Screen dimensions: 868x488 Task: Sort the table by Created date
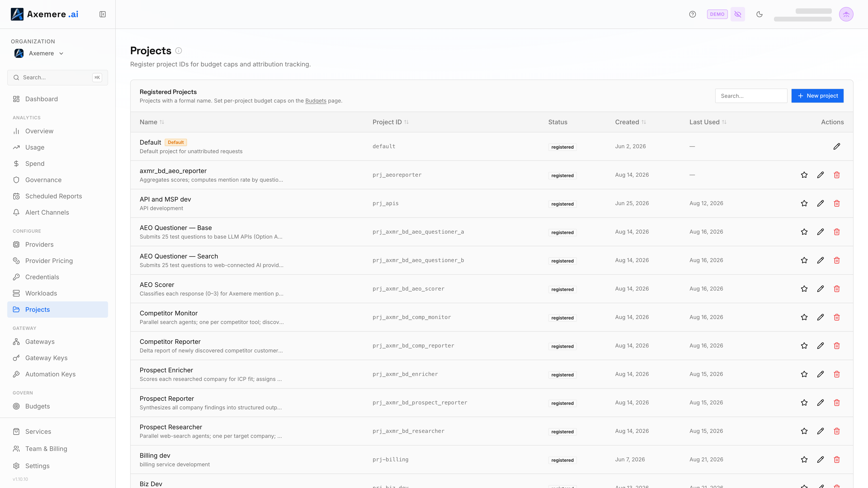point(630,122)
